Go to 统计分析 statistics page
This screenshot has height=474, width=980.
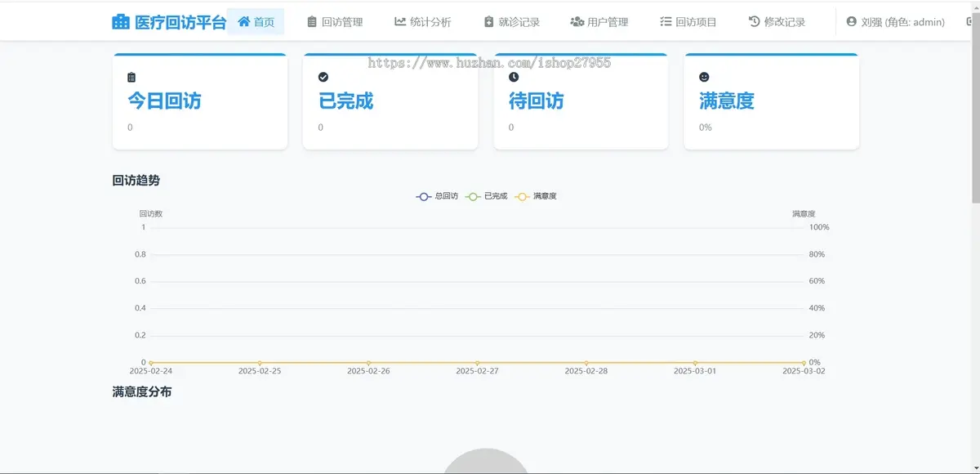coord(422,22)
